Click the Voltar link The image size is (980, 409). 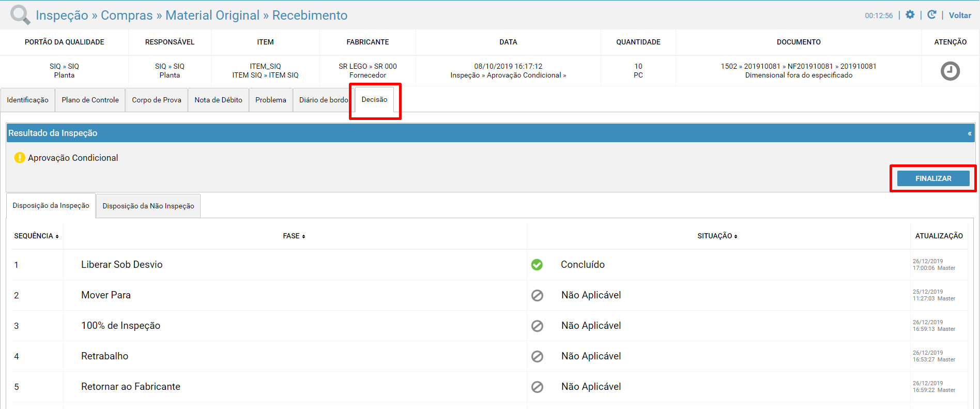960,15
